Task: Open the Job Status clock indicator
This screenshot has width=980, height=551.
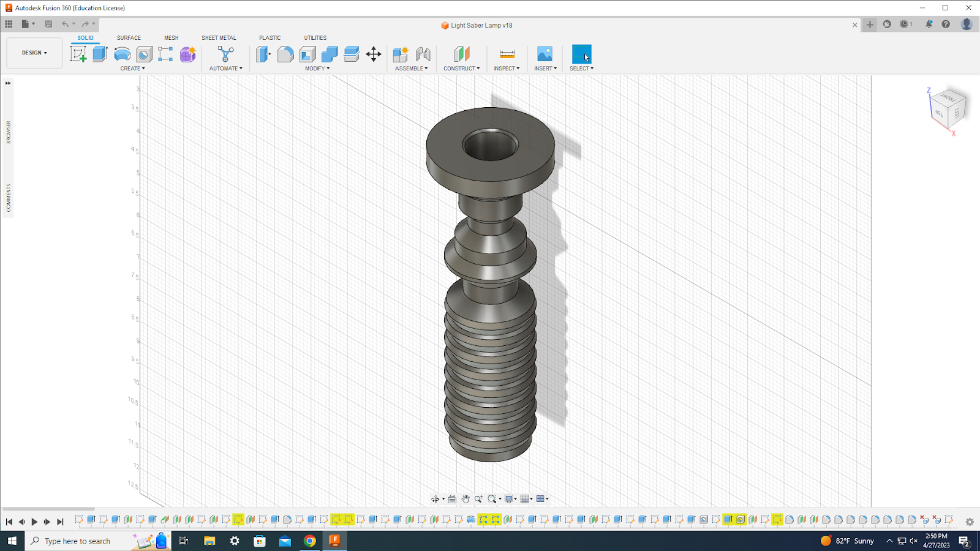Action: tap(905, 24)
